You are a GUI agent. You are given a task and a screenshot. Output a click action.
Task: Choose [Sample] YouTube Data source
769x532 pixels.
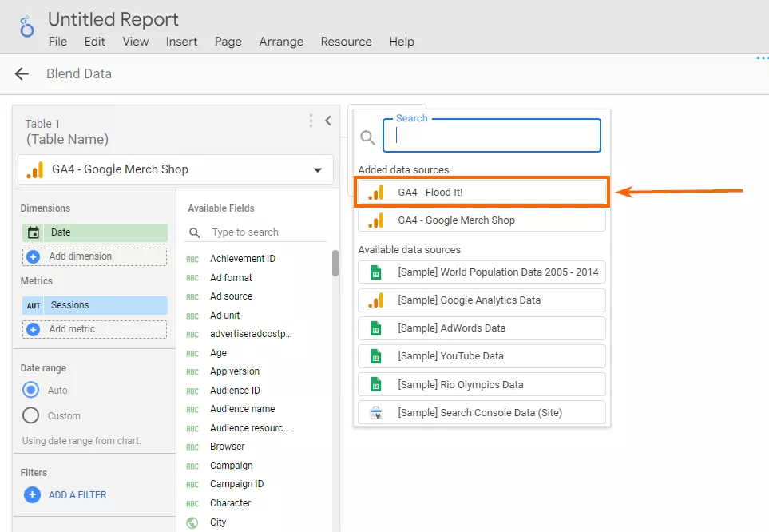[482, 356]
